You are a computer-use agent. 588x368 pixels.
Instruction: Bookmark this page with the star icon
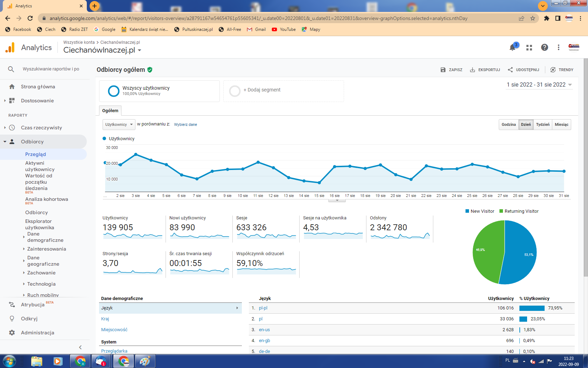tap(533, 19)
